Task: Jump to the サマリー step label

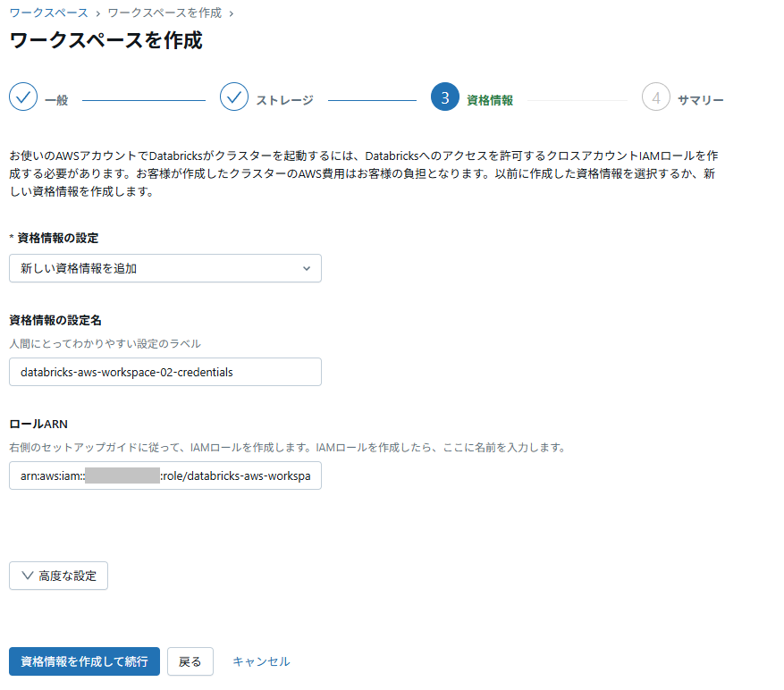Action: coord(700,100)
